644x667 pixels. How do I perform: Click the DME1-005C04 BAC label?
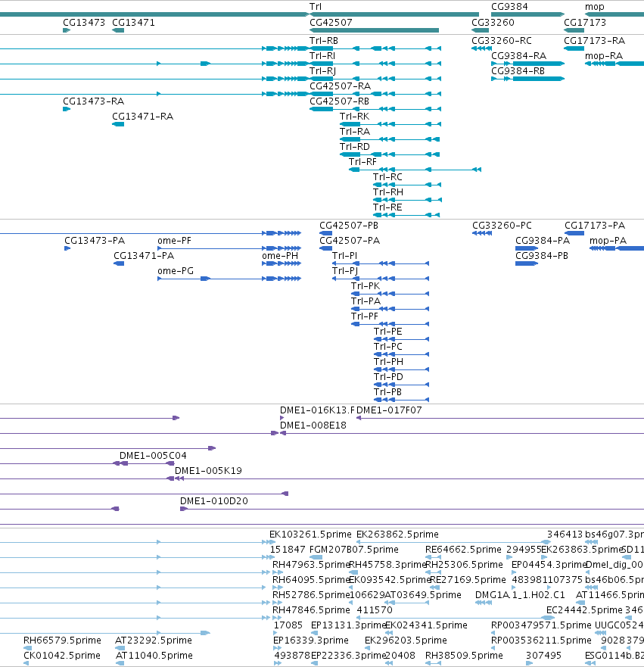click(153, 456)
